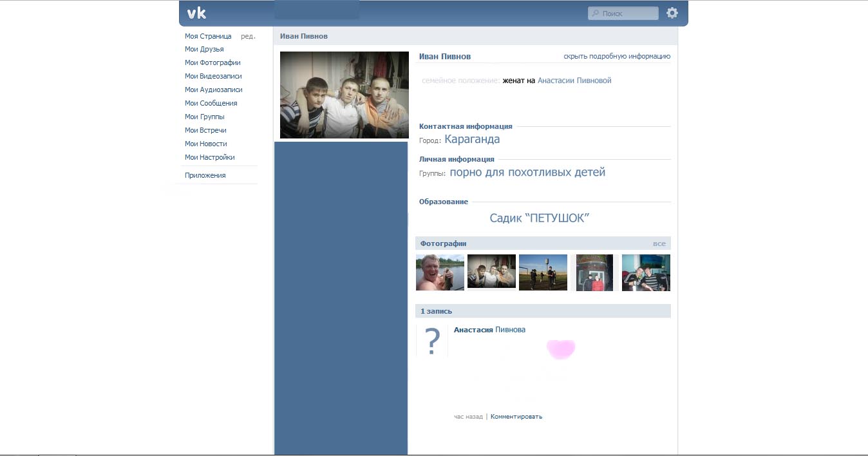Open the settings gear icon
Screen dimensions: 868x456
(672, 13)
